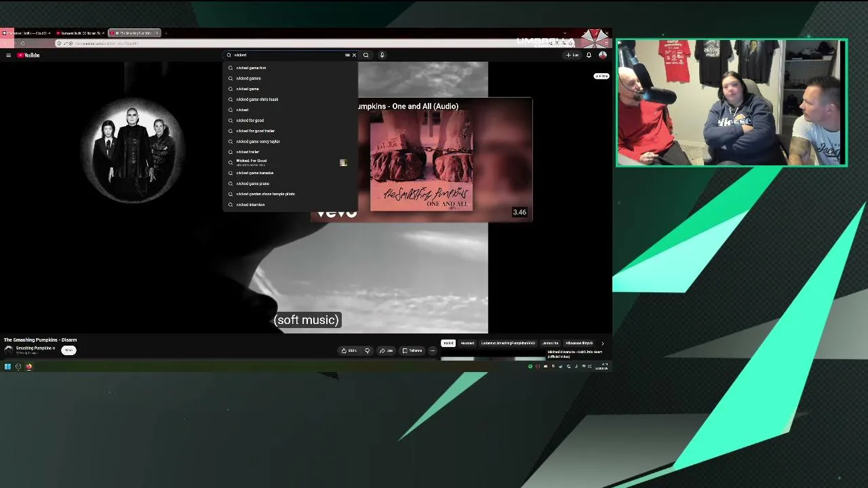Open the Smashing Pumpkins channel name link
This screenshot has width=868, height=488.
[x=34, y=348]
